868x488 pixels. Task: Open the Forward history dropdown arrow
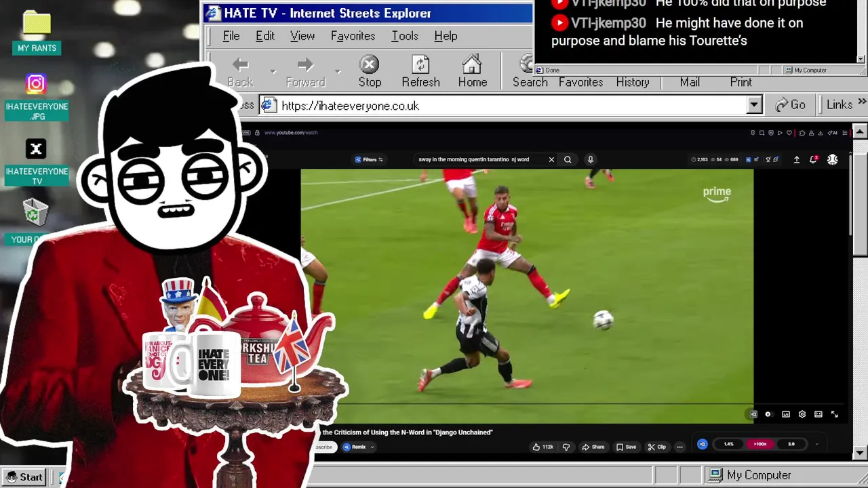click(x=338, y=71)
